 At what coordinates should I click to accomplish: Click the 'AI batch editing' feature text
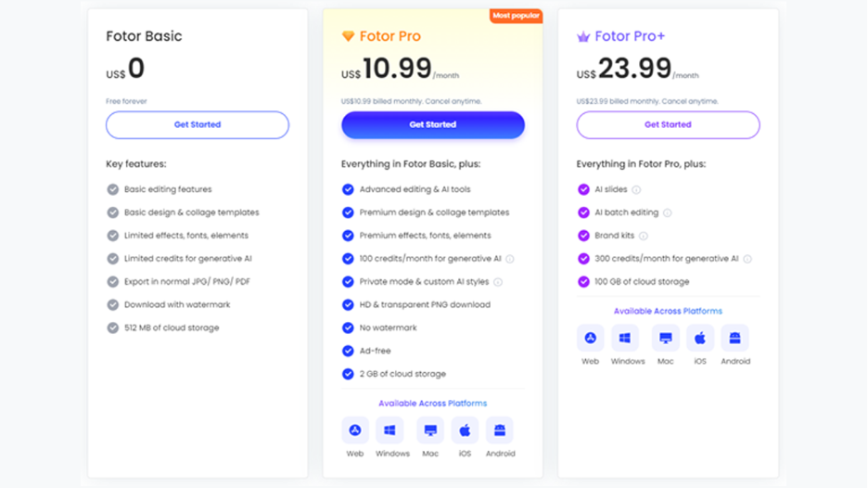[627, 212]
